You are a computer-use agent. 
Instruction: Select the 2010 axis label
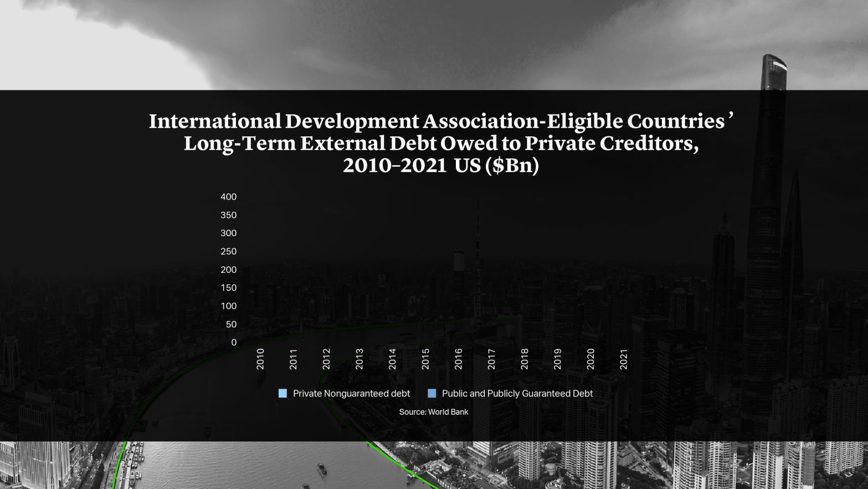pos(260,360)
